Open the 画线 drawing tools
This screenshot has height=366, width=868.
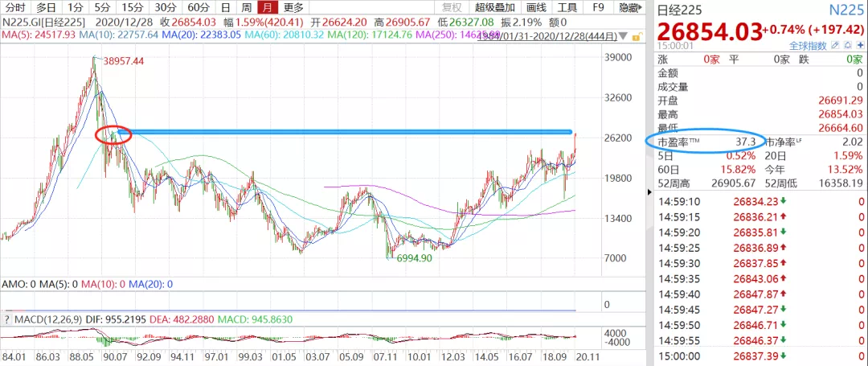click(536, 7)
